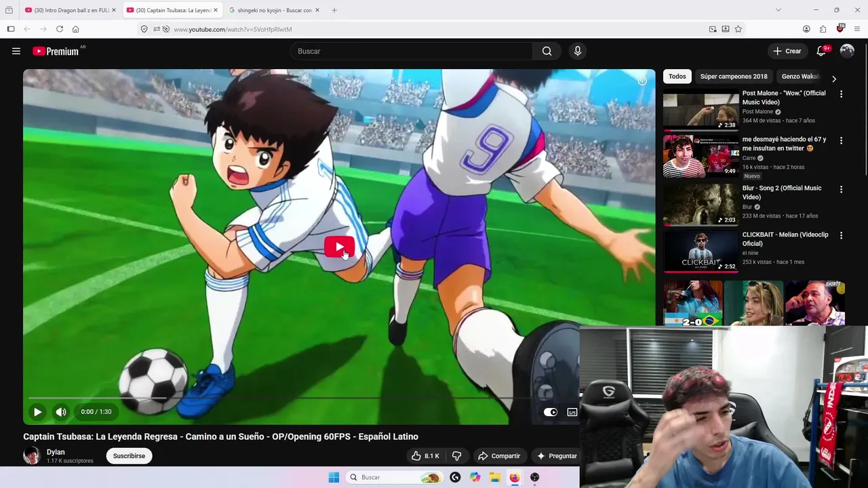The width and height of the screenshot is (868, 488).
Task: Click the taskbar Buscar search box
Action: tap(394, 477)
